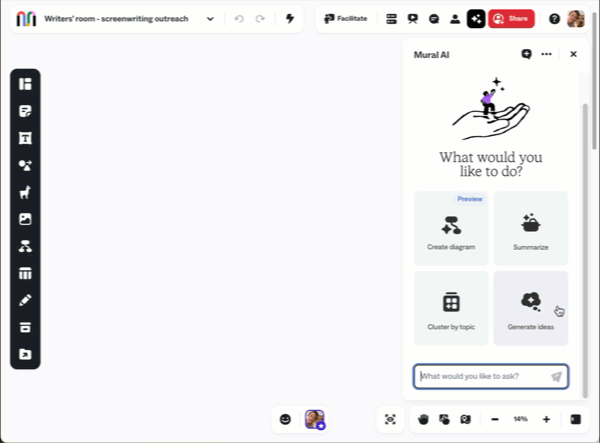Open the icons llama tool
The width and height of the screenshot is (600, 443).
click(x=25, y=192)
